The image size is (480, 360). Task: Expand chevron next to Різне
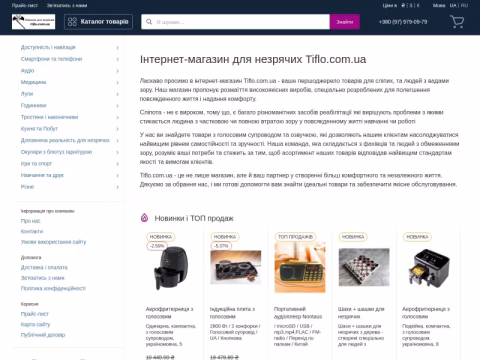tap(117, 187)
